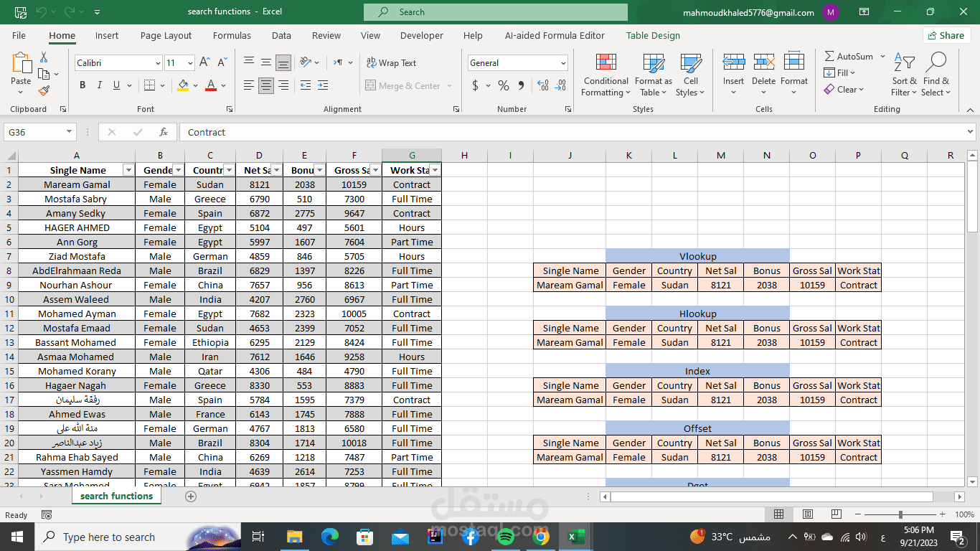Switch to Page Layout view icon

[808, 514]
